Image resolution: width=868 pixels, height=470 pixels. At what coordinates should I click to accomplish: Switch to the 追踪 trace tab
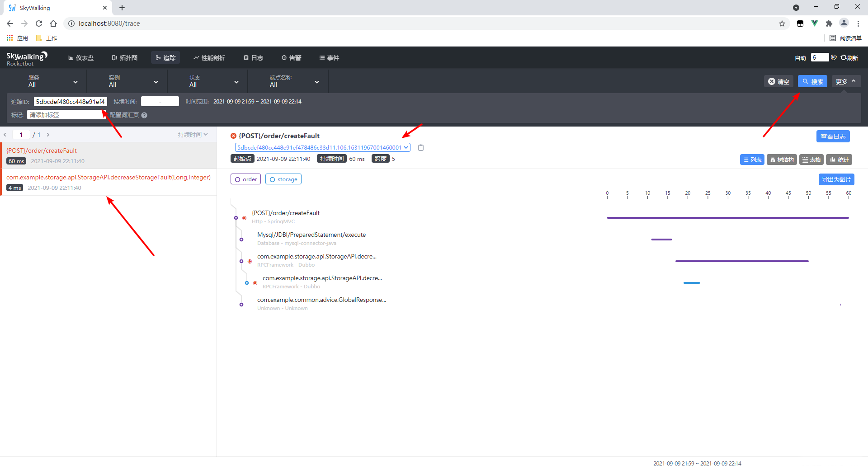[165, 58]
